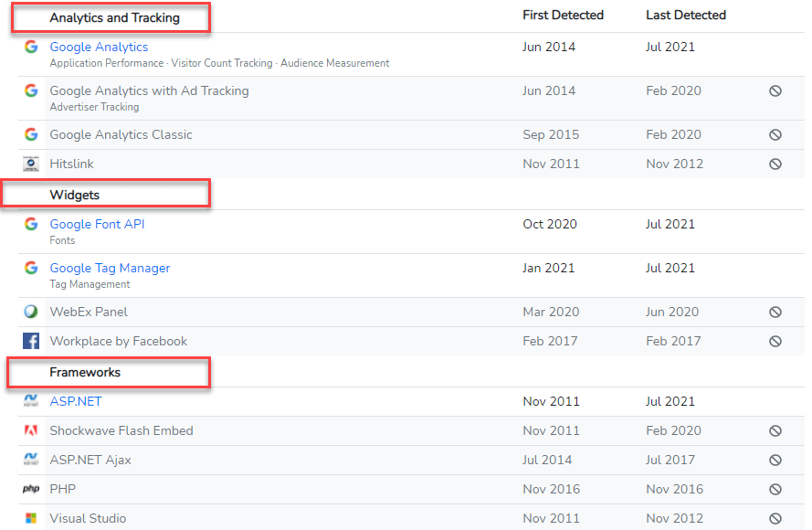The width and height of the screenshot is (812, 530).
Task: Click the Hitslink logo icon
Action: (x=31, y=164)
